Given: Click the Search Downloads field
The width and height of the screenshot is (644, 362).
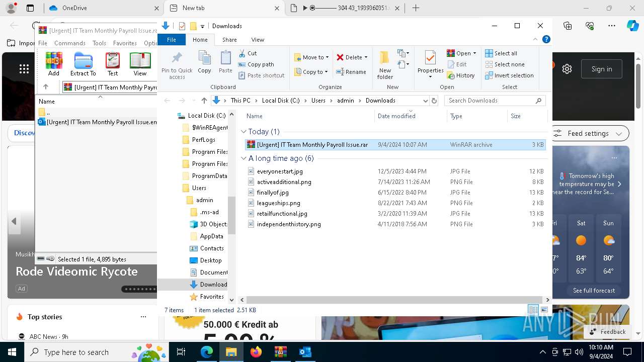Looking at the screenshot, I should click(x=495, y=101).
